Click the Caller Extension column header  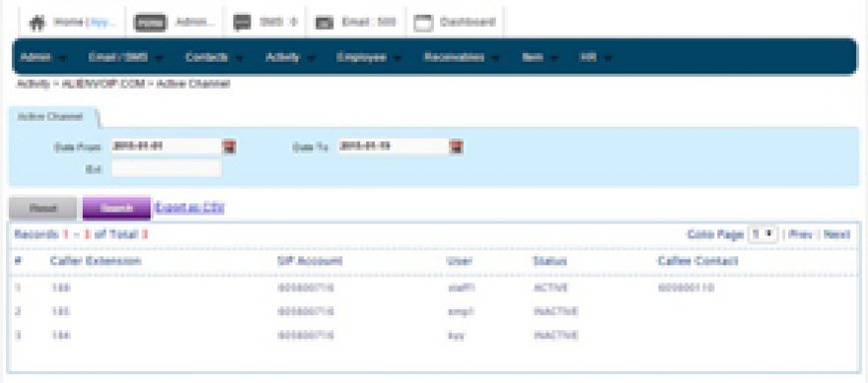95,261
